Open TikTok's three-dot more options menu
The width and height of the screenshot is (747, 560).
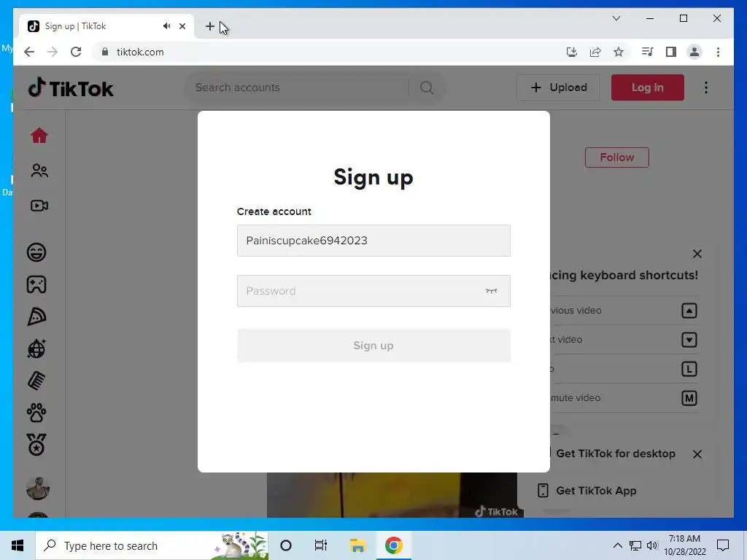pyautogui.click(x=706, y=87)
